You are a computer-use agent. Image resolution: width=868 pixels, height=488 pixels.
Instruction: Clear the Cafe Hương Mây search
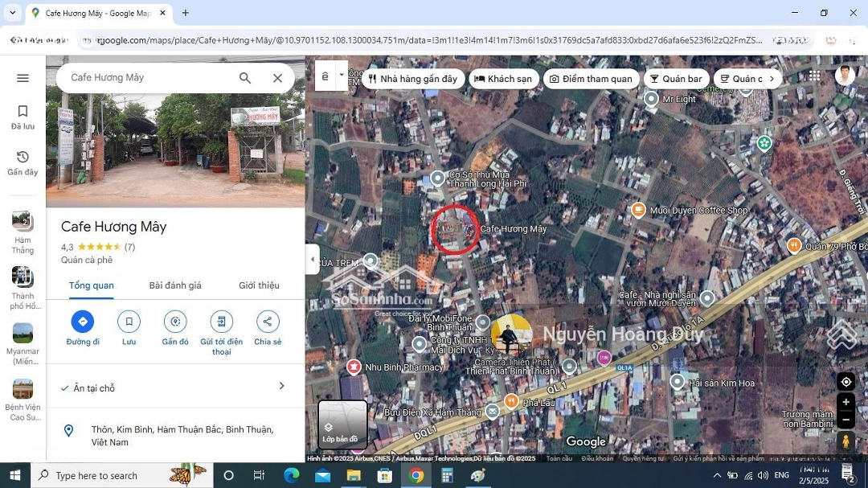[277, 78]
